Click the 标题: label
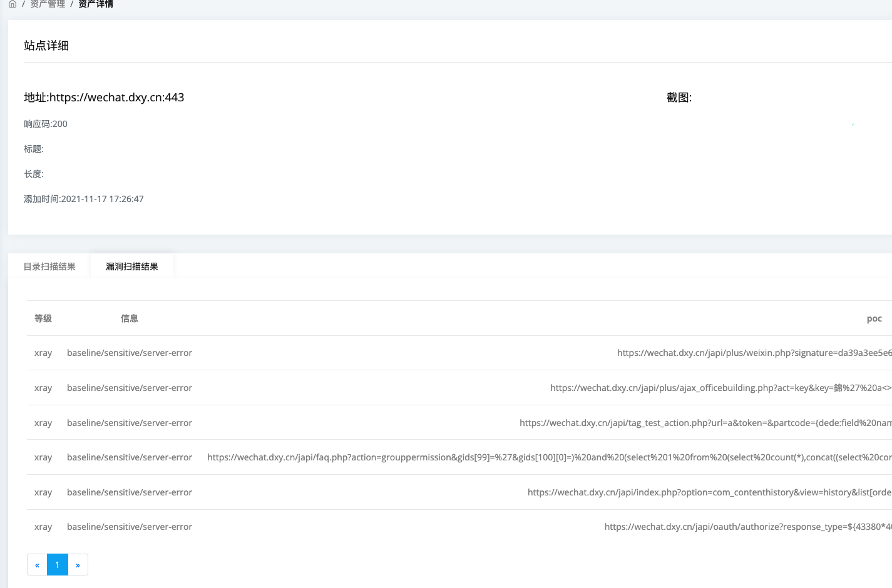 pos(34,149)
